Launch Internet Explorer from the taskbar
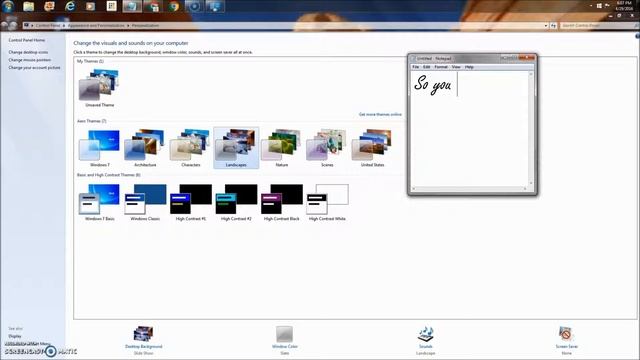This screenshot has height=360, width=640. click(x=70, y=6)
